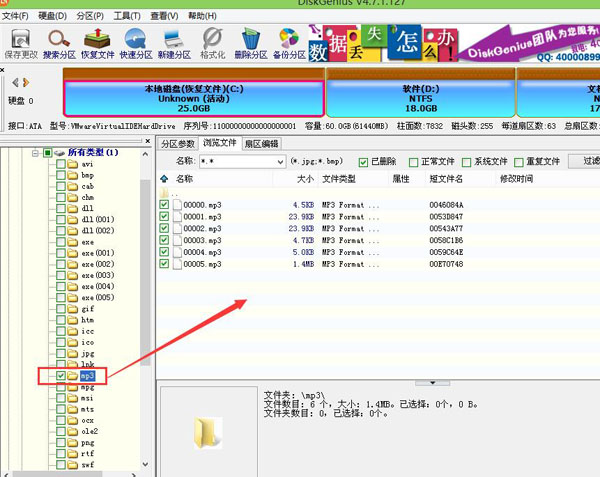Open the 分区(P) menu

pyautogui.click(x=90, y=16)
